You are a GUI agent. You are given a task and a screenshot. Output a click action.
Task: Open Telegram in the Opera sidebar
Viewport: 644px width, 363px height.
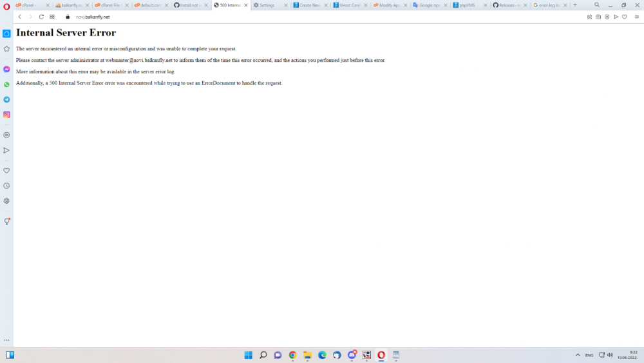click(6, 99)
